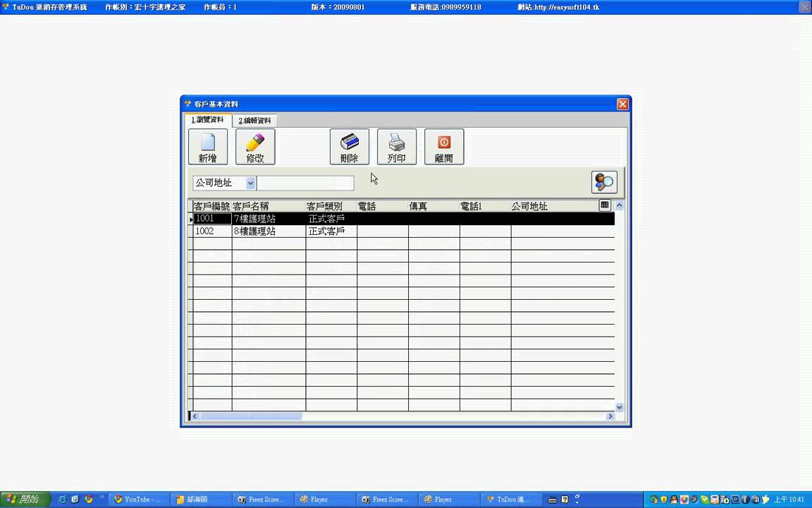This screenshot has height=508, width=812.
Task: Click the horizontal scrollbar right arrow
Action: tap(610, 416)
